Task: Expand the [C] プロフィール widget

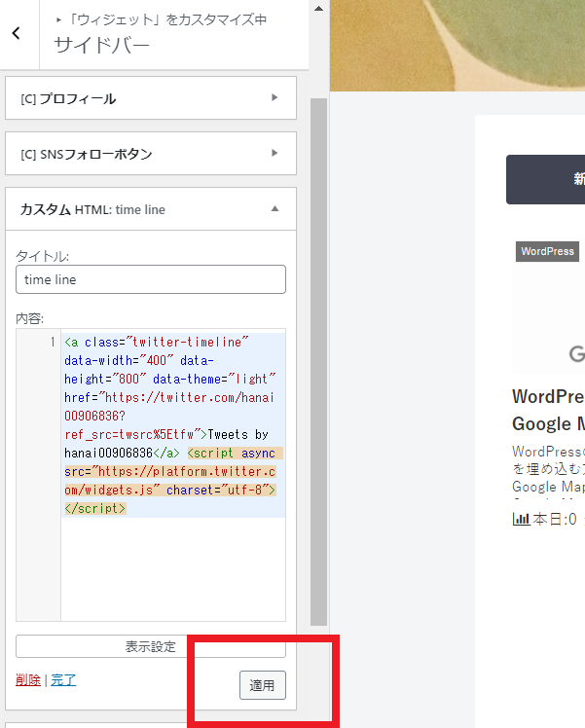Action: (151, 98)
